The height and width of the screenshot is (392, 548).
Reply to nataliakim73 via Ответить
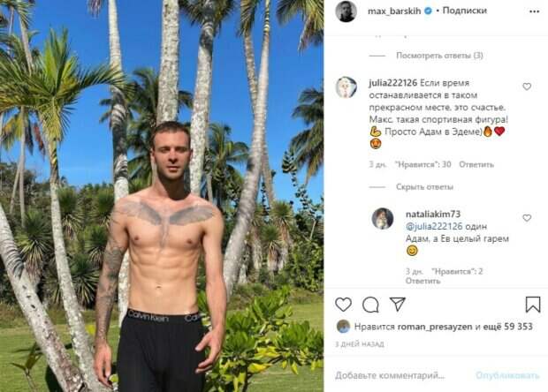click(422, 281)
